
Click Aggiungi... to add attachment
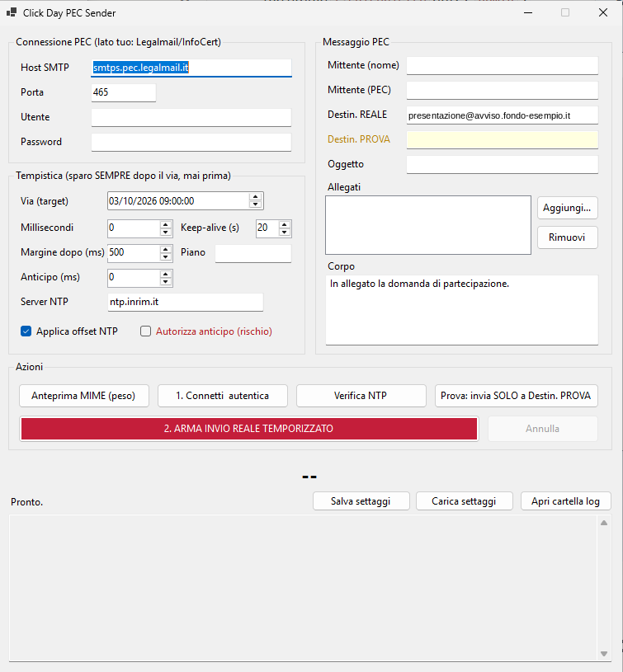tap(567, 208)
